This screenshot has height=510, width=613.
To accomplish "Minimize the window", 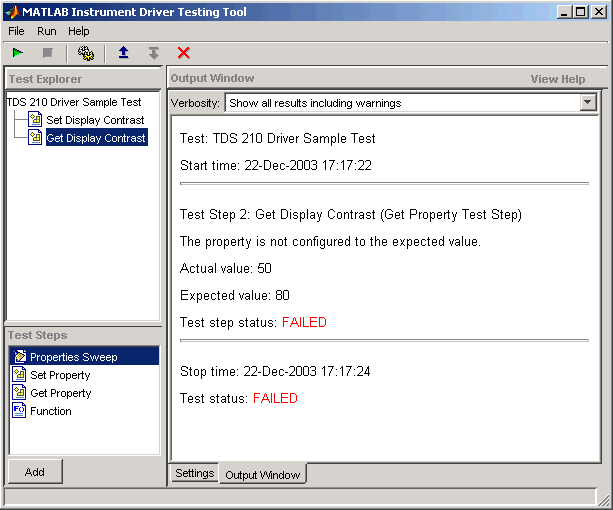I will 564,12.
